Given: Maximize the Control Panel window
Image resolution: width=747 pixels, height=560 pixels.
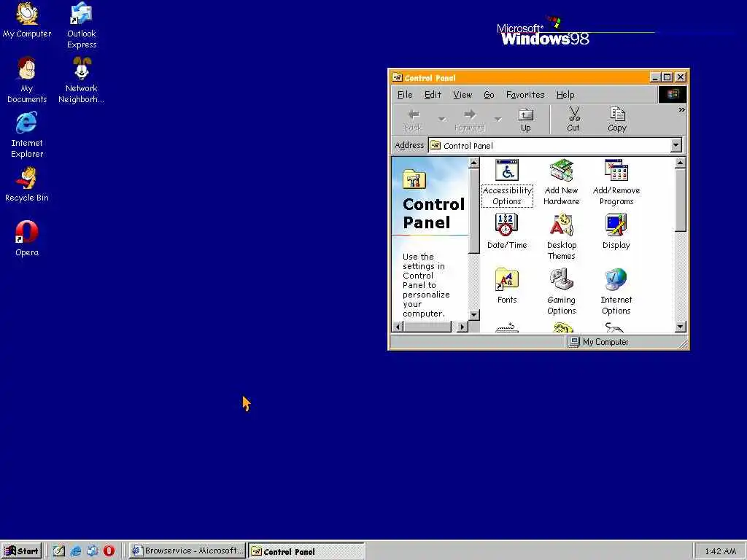Looking at the screenshot, I should point(667,77).
